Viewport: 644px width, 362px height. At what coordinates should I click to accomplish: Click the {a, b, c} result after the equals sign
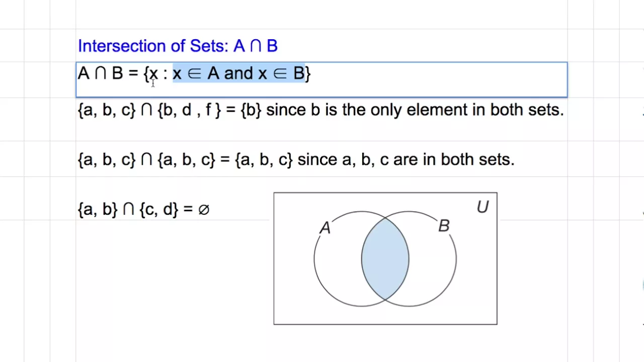click(264, 160)
